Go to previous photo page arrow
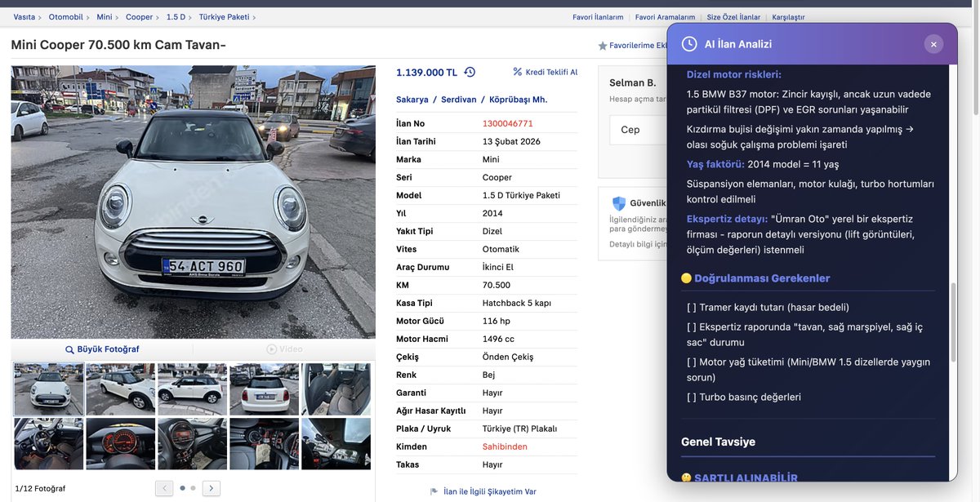 (x=164, y=488)
